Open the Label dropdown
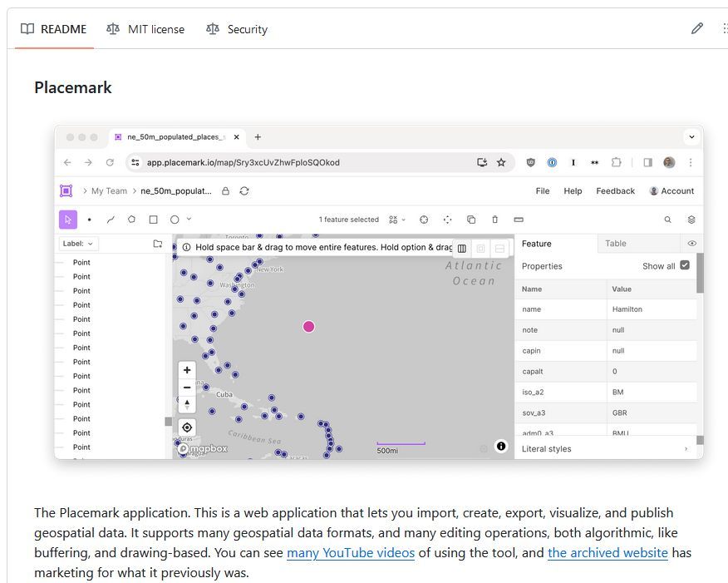 pyautogui.click(x=78, y=244)
